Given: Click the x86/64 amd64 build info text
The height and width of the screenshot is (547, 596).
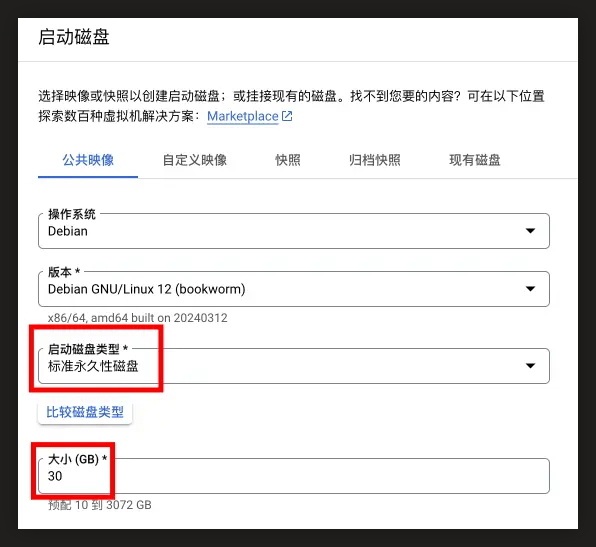Looking at the screenshot, I should (x=138, y=318).
